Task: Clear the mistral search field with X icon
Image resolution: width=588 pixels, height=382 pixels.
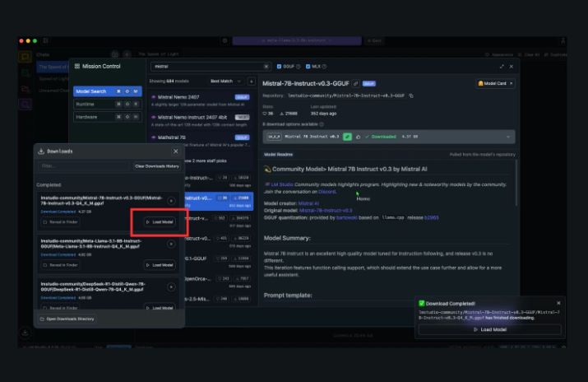Action: (x=266, y=66)
